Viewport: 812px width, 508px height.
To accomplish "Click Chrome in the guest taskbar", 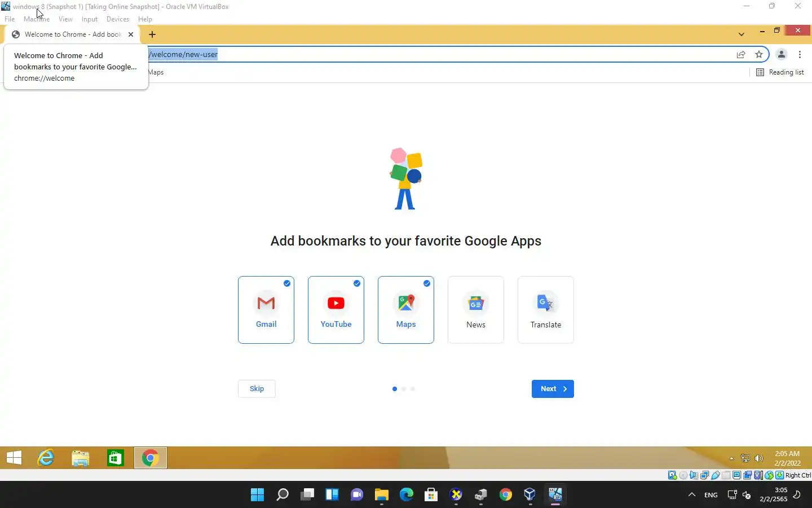I will (x=151, y=458).
